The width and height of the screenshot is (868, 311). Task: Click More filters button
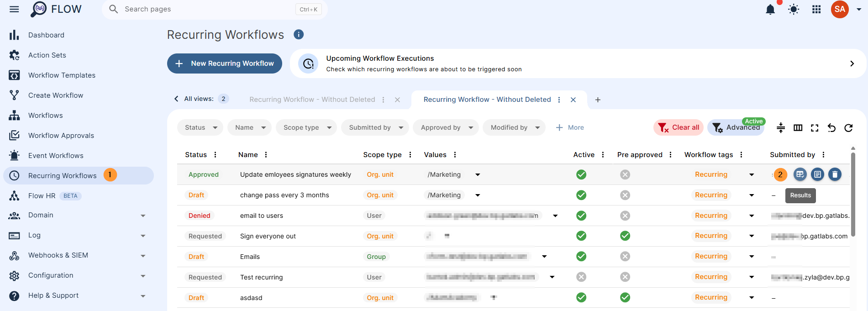click(x=570, y=127)
